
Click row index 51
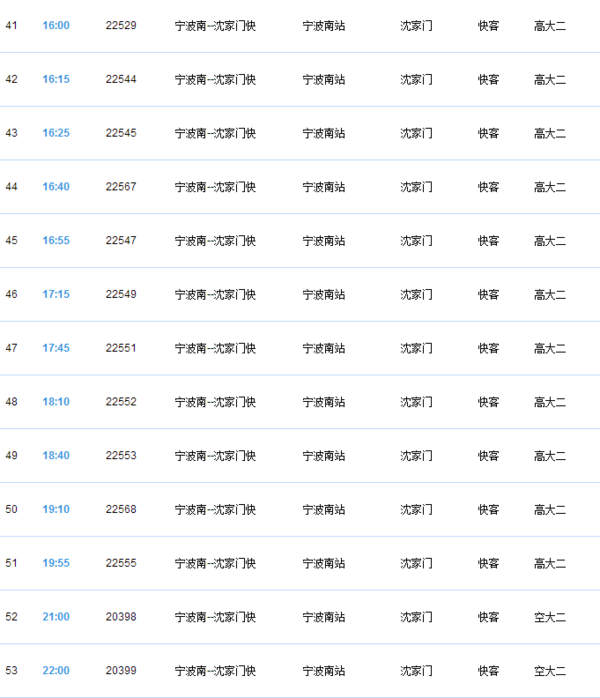[12, 563]
